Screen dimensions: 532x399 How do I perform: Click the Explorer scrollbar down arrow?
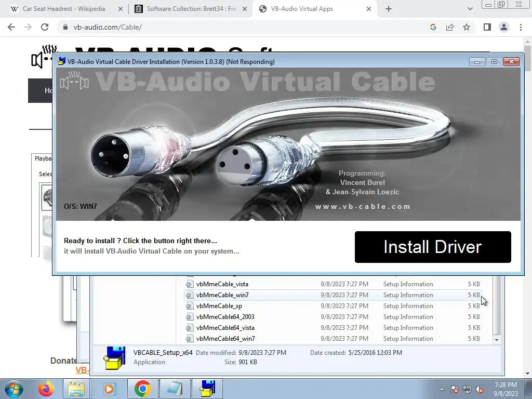coord(496,340)
